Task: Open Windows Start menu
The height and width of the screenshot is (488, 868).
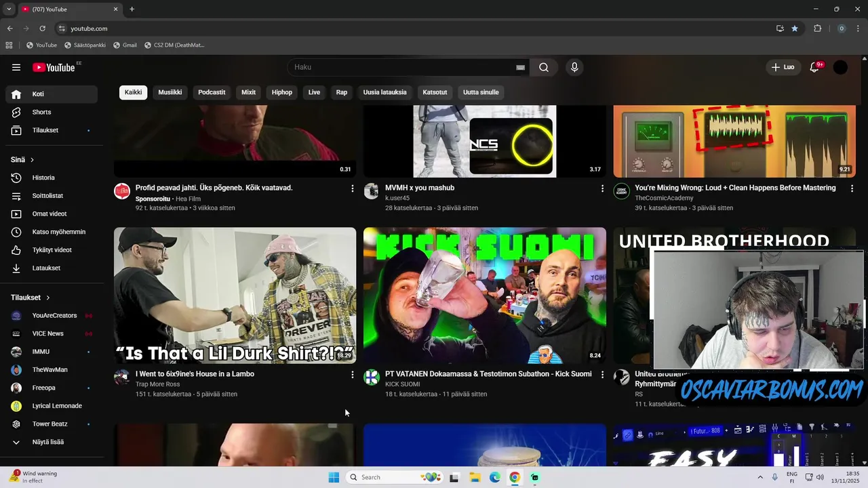Action: pyautogui.click(x=334, y=477)
